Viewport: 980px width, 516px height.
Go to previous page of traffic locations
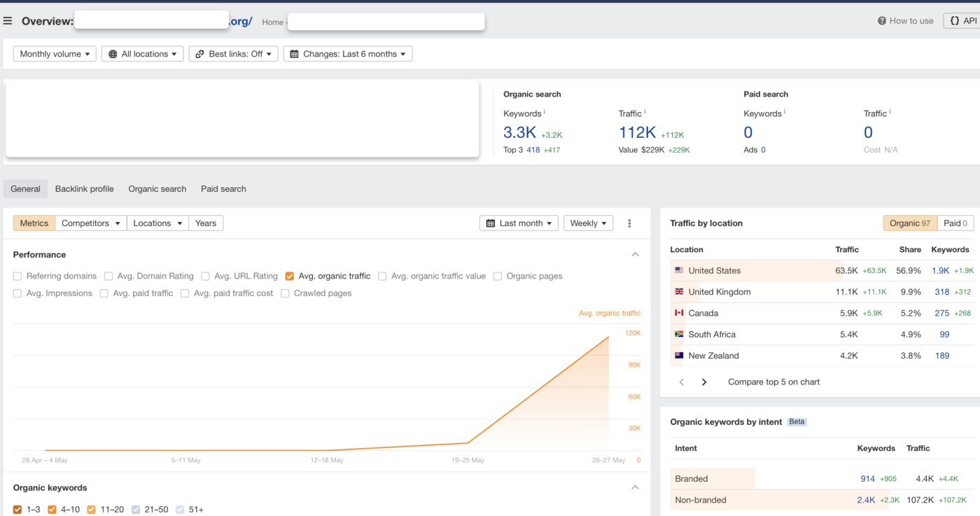click(682, 382)
